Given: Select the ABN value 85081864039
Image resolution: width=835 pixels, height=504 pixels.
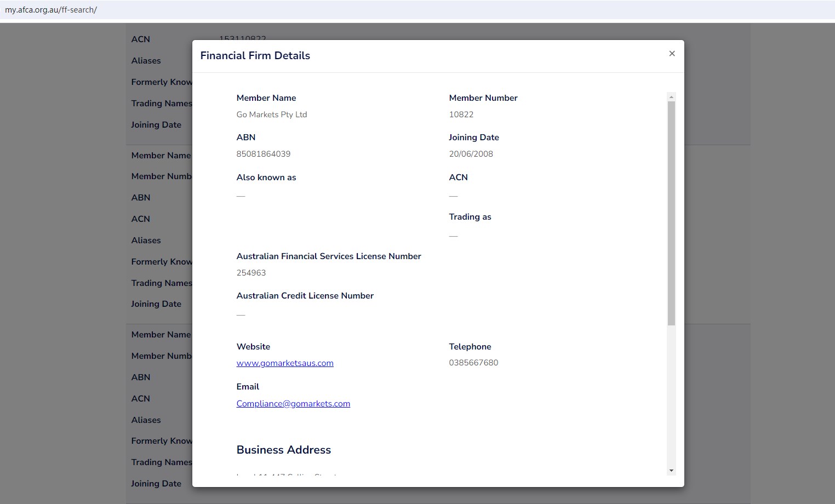Looking at the screenshot, I should [x=264, y=154].
